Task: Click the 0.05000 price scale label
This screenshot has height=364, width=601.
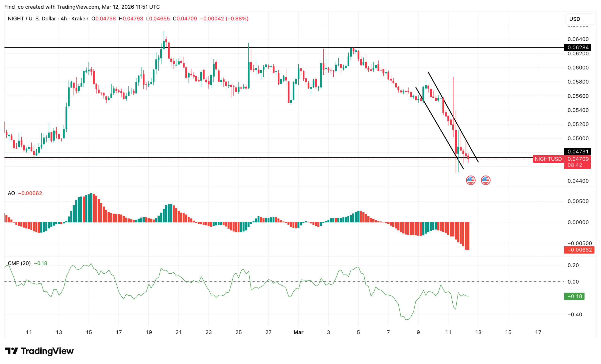Action: pos(578,138)
